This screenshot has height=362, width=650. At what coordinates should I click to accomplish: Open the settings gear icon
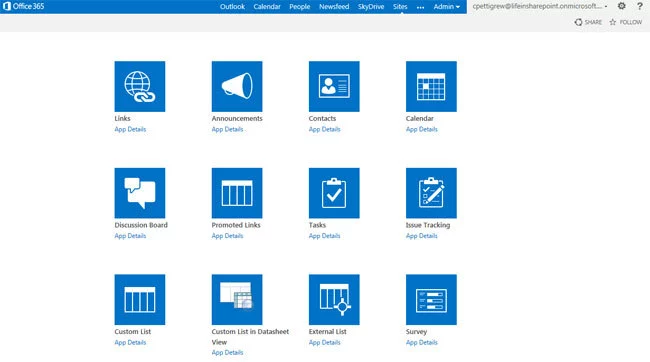click(621, 6)
